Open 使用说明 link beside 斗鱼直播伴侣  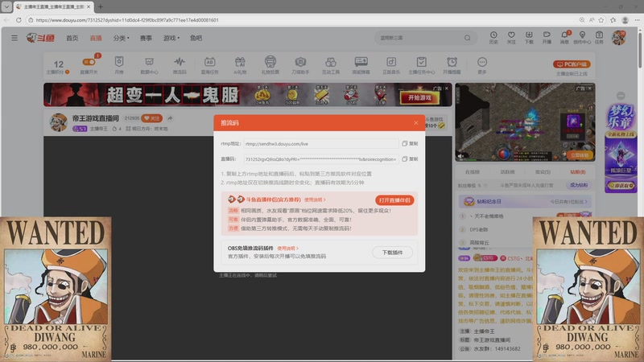[315, 200]
